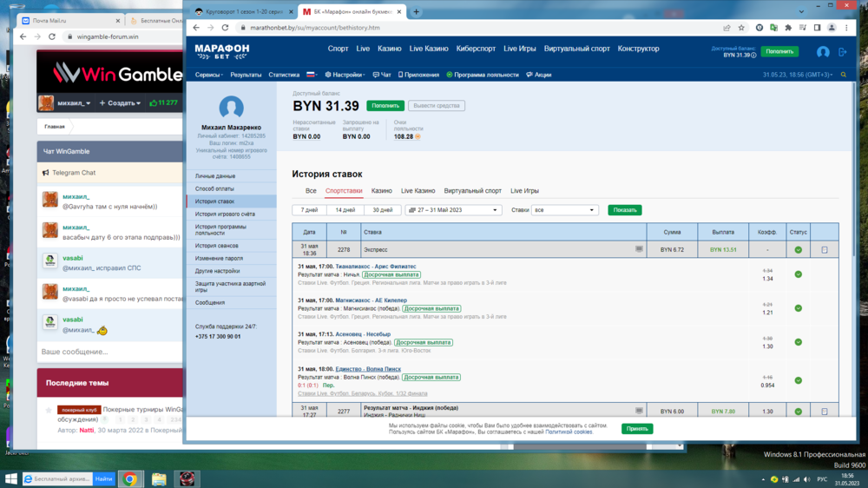Image resolution: width=868 pixels, height=488 pixels.
Task: Open the Settings dropdown in services bar
Action: [x=347, y=76]
